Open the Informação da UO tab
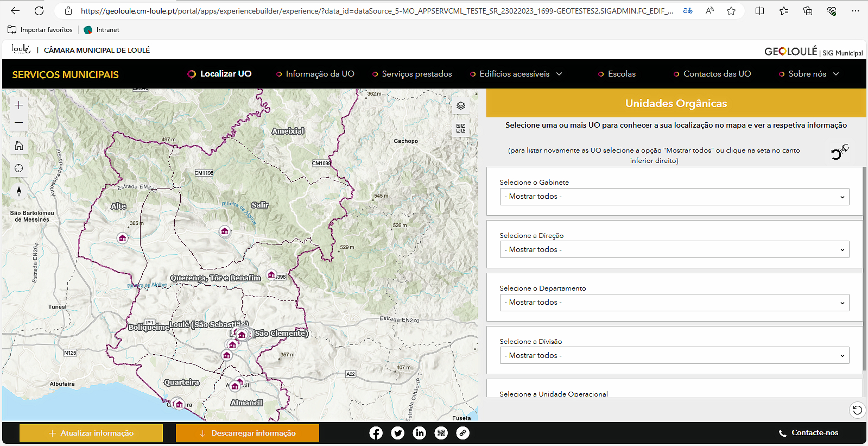The image size is (868, 446). point(320,74)
